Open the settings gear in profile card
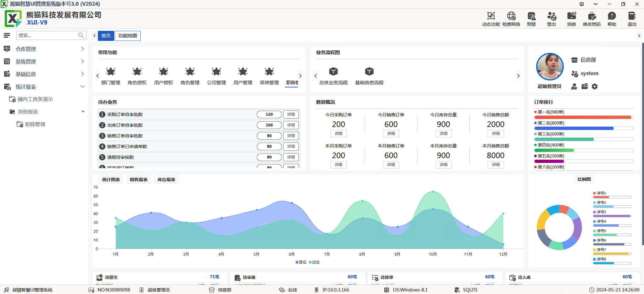The image size is (644, 294). click(595, 86)
